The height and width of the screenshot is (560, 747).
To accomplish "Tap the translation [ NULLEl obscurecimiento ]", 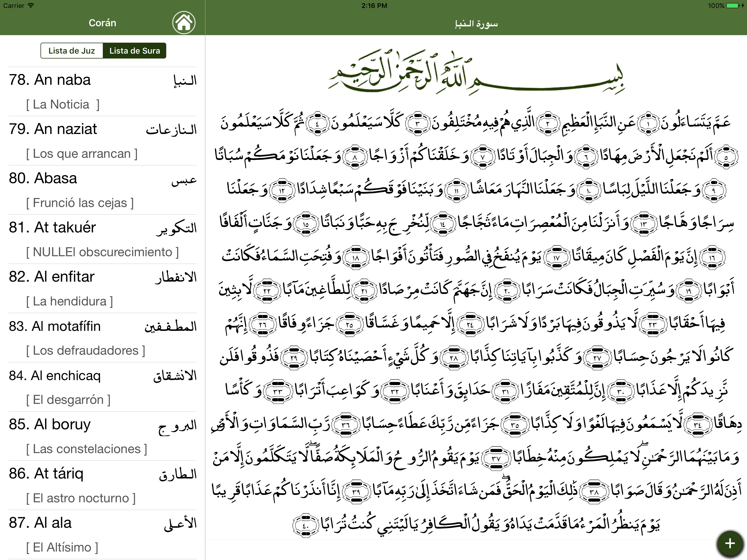I will 102,252.
